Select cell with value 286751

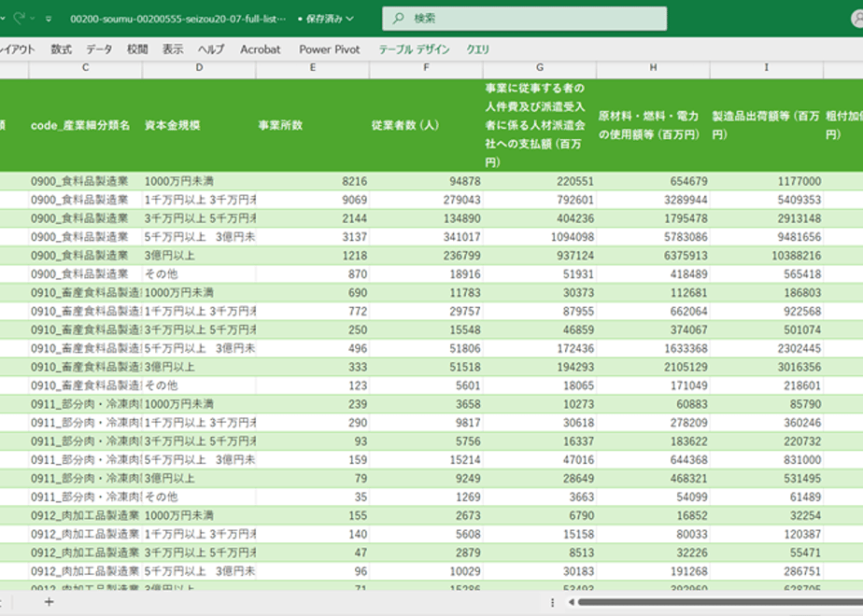(x=767, y=571)
